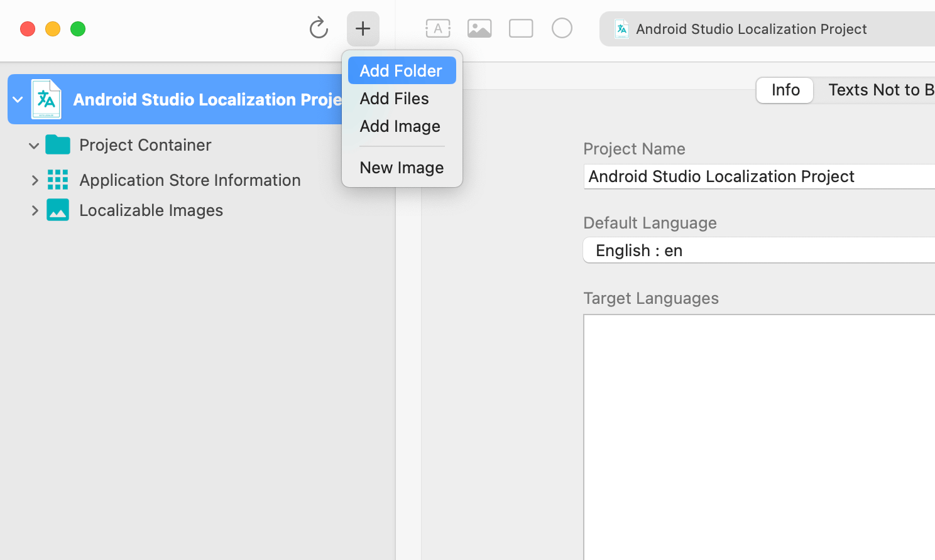Screen dimensions: 935x560
Task: Click the rectangle shape toolbar icon
Action: point(521,28)
